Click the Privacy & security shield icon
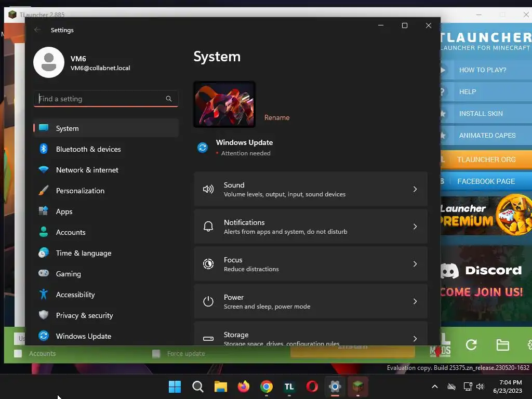Image resolution: width=532 pixels, height=399 pixels. [44, 315]
